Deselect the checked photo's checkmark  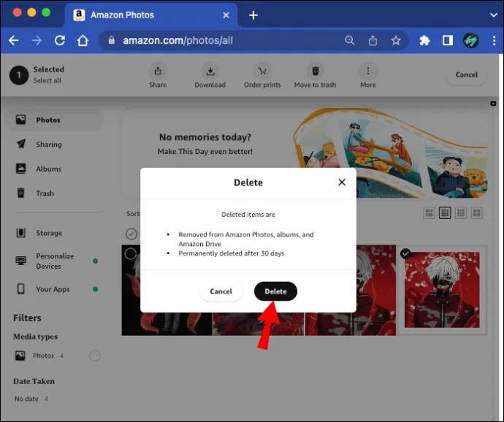coord(405,253)
